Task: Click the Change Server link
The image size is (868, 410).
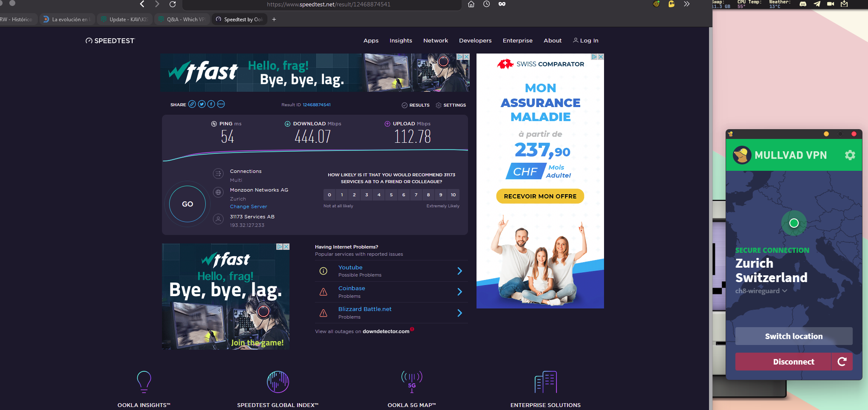Action: tap(248, 206)
